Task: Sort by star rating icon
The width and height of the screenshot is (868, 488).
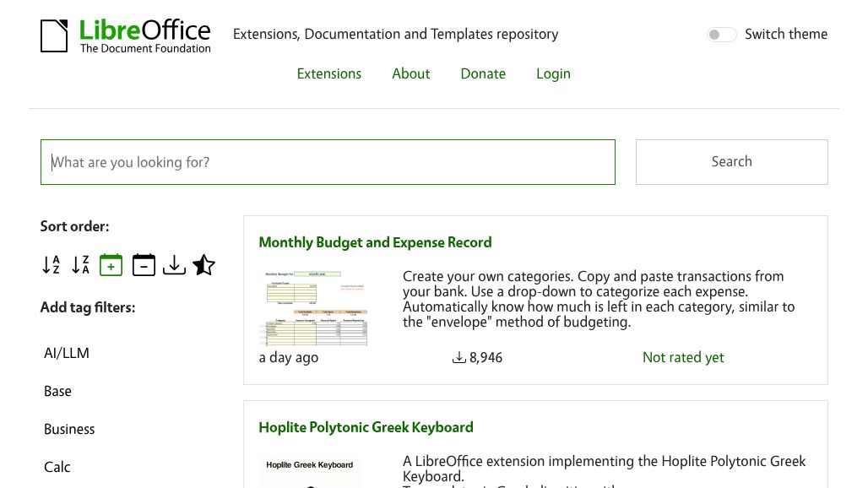Action: (x=203, y=265)
